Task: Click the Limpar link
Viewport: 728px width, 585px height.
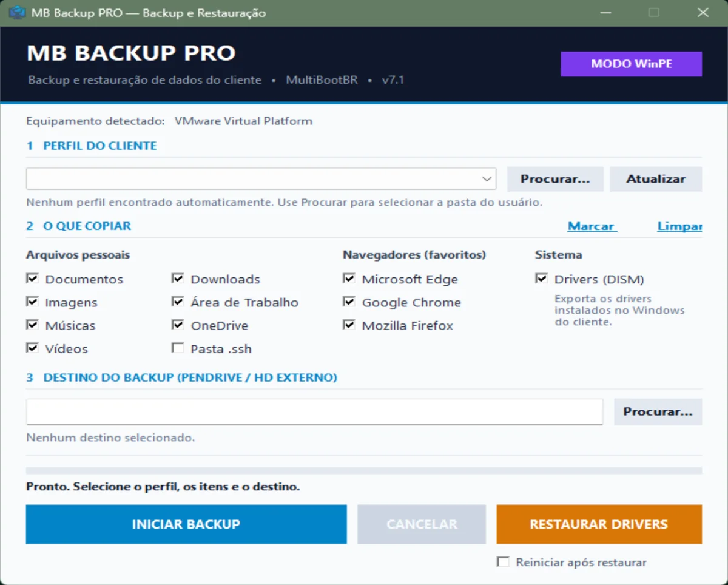Action: click(679, 226)
